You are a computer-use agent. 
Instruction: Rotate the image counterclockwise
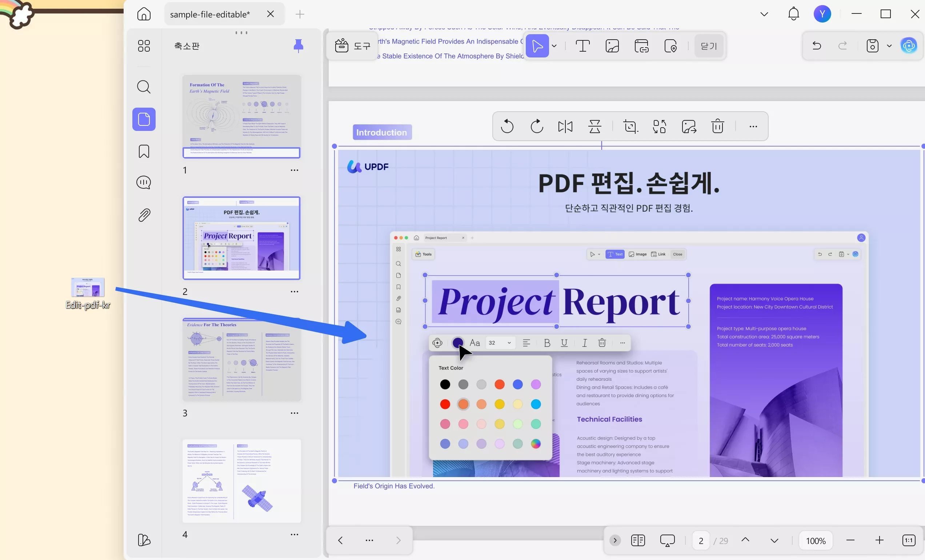[507, 126]
